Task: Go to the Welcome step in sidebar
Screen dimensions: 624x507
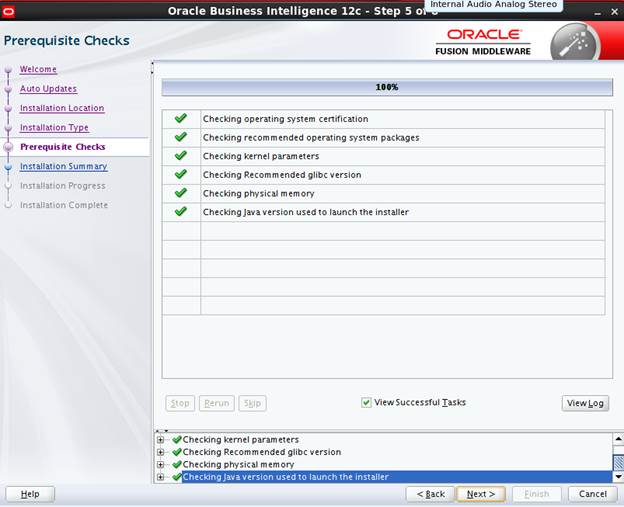Action: point(38,69)
